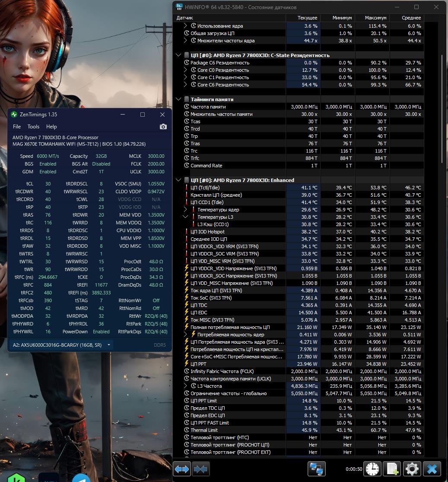Click the lightning icon of ЦП PPT row
The height and width of the screenshot is (482, 448).
coord(186,364)
